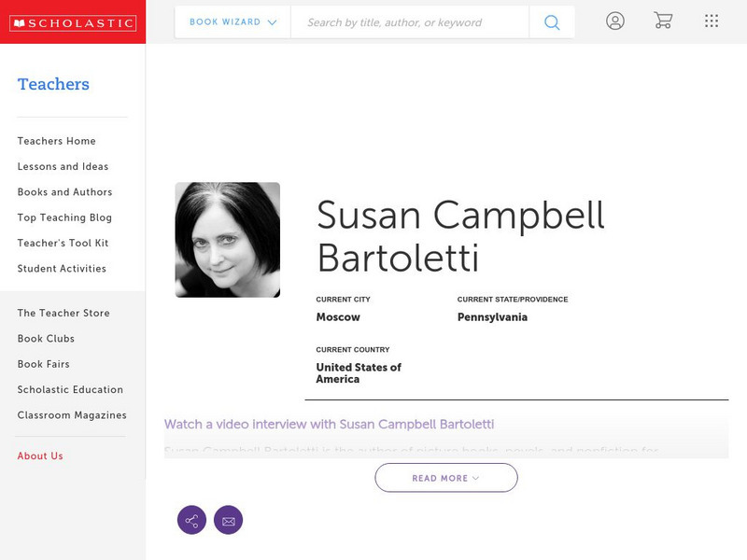The image size is (747, 560).
Task: Navigate to Teacher's Tool Kit
Action: coord(63,243)
